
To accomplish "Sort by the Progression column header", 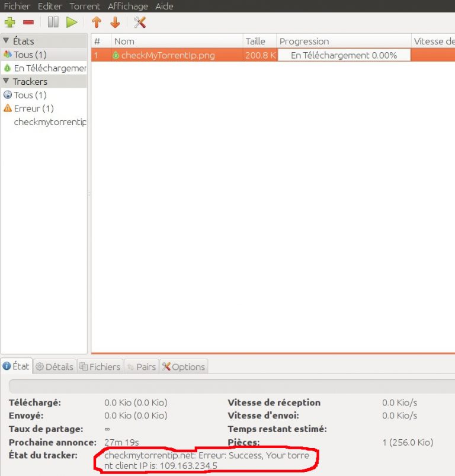I will coord(344,41).
